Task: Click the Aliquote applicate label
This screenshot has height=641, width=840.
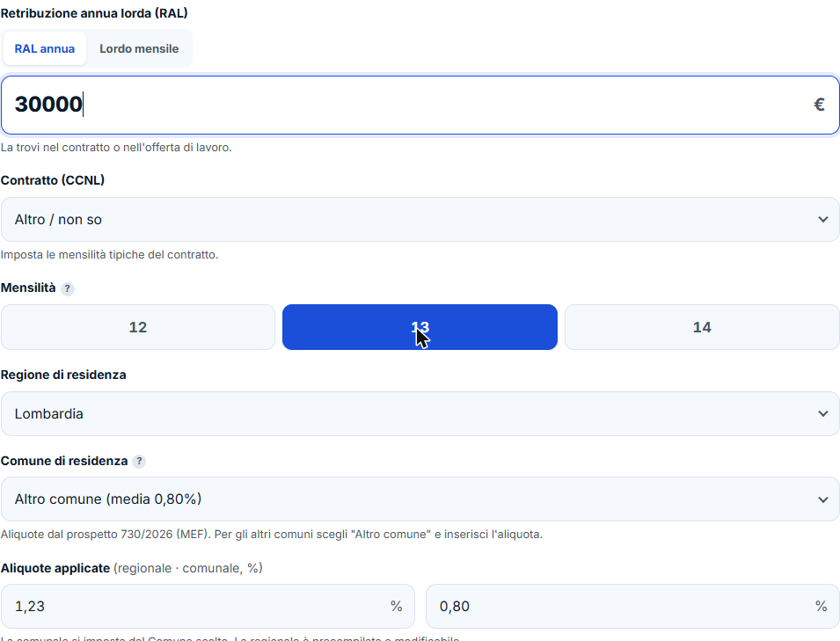Action: tap(55, 568)
